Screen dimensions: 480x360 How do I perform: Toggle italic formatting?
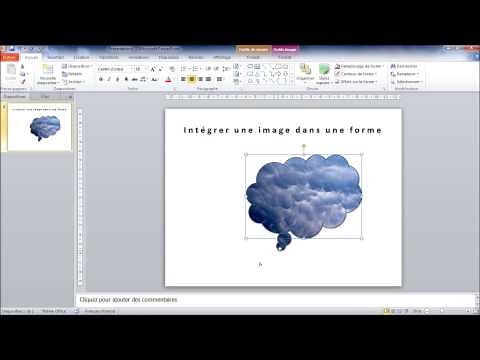point(109,79)
